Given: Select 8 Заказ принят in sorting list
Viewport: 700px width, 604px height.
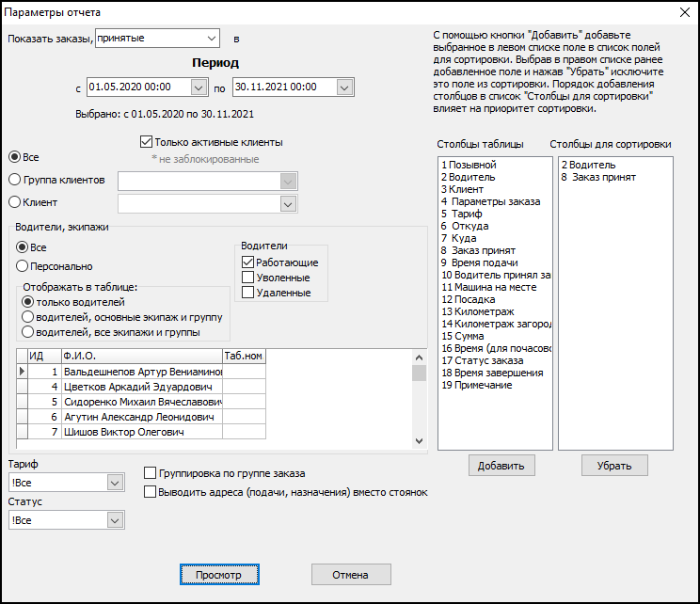Looking at the screenshot, I should tap(597, 177).
